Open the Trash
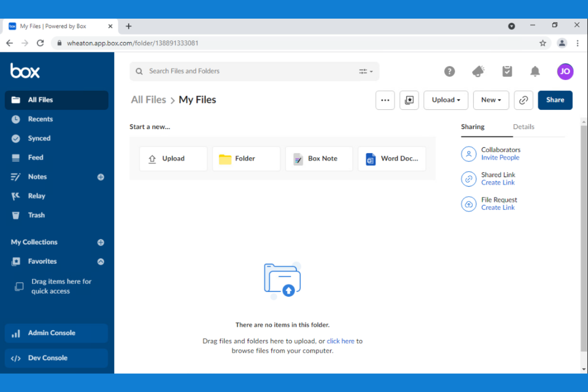588x392 pixels. tap(36, 215)
